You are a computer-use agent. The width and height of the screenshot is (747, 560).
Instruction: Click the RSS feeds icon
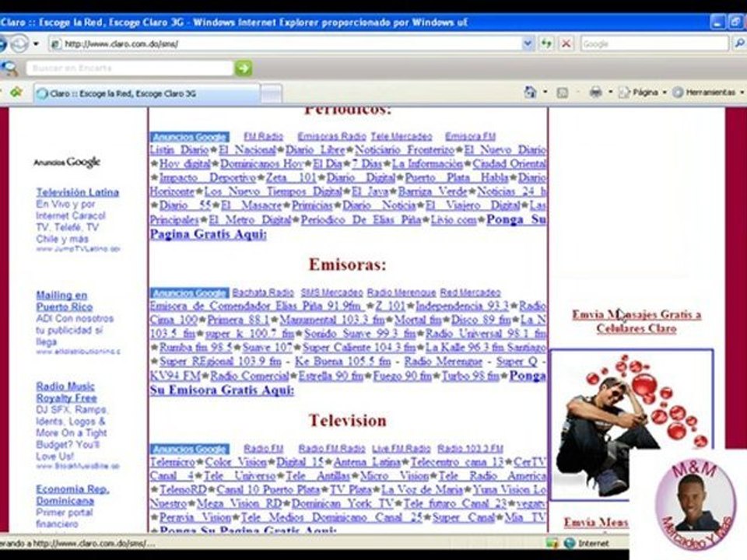click(x=562, y=93)
